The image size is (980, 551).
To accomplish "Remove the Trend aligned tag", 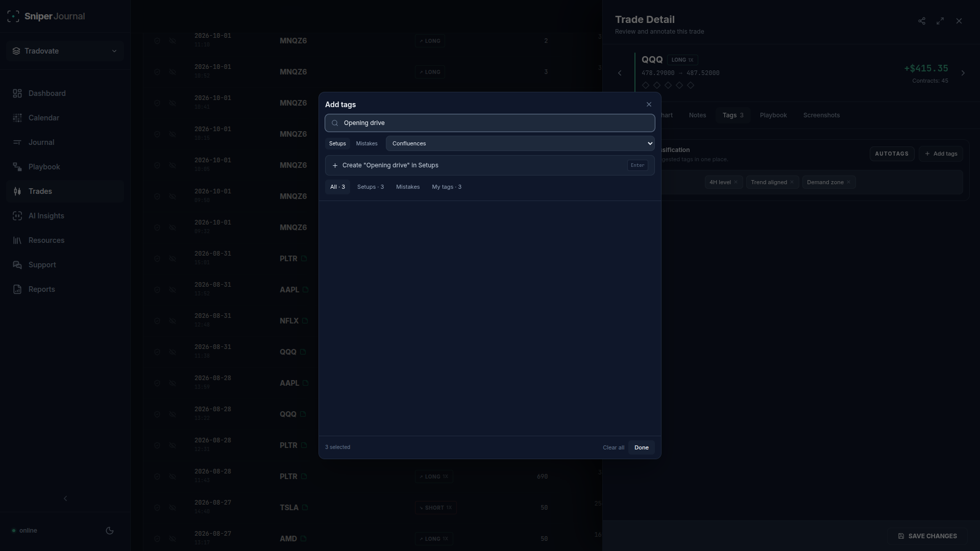I will [x=792, y=182].
